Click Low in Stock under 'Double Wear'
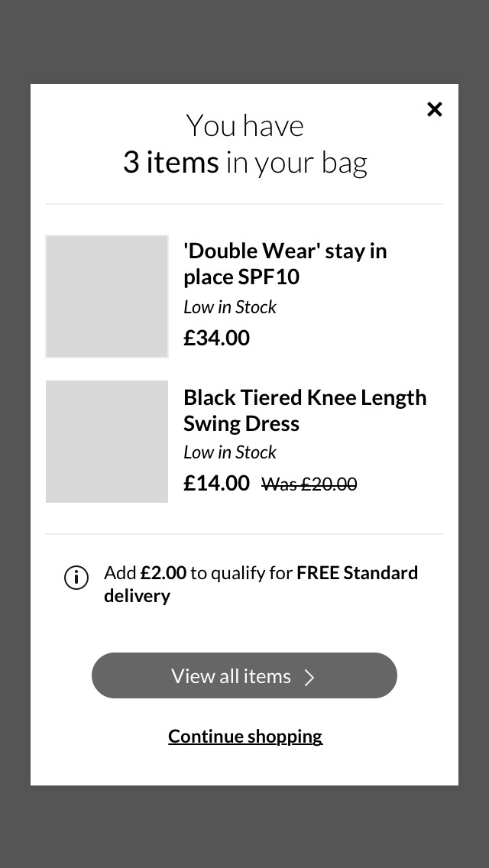This screenshot has height=868, width=489. click(230, 307)
